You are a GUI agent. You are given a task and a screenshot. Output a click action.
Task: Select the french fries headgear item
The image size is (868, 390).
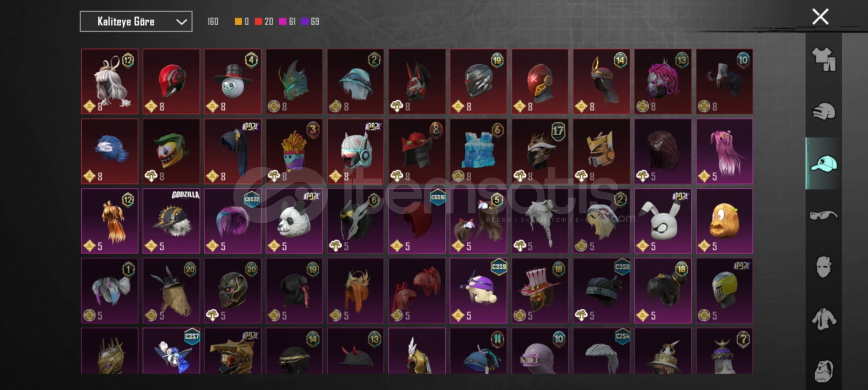point(294,151)
